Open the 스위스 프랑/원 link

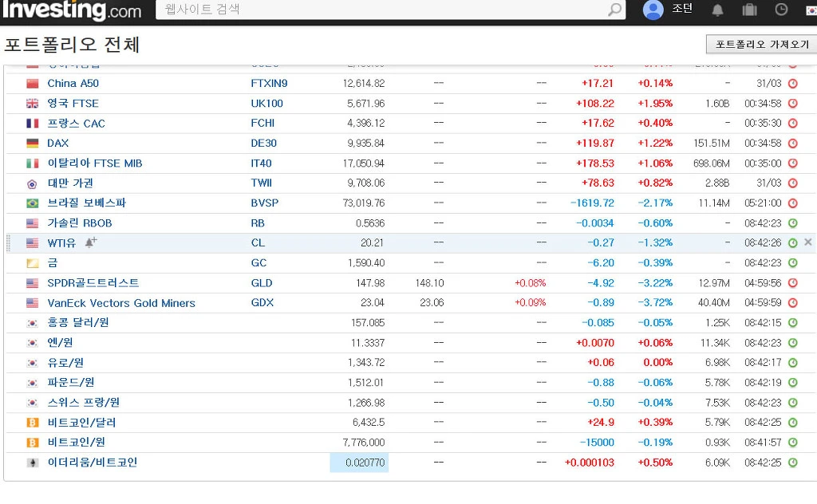83,403
